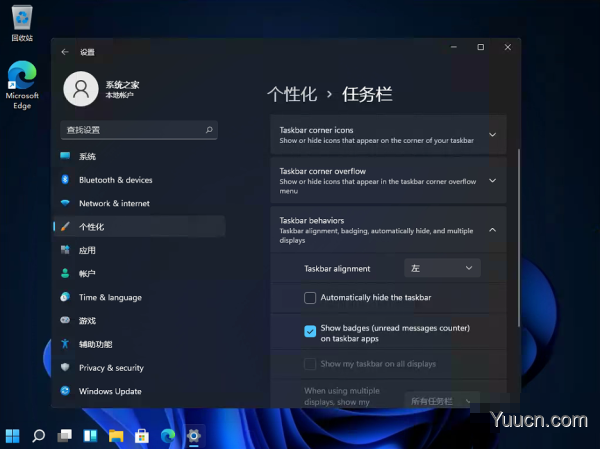Image resolution: width=600 pixels, height=449 pixels.
Task: Open the Windows Start button
Action: pos(12,436)
